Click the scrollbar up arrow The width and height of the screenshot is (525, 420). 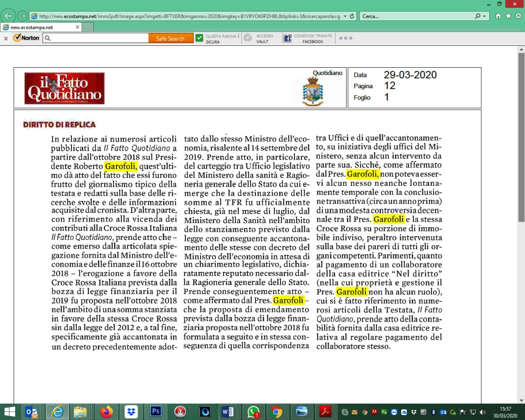521,49
